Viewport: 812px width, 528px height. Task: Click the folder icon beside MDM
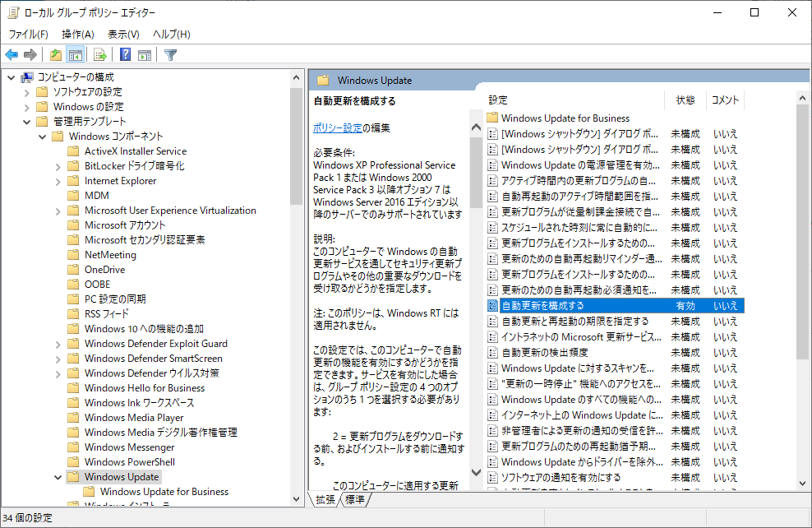[74, 196]
